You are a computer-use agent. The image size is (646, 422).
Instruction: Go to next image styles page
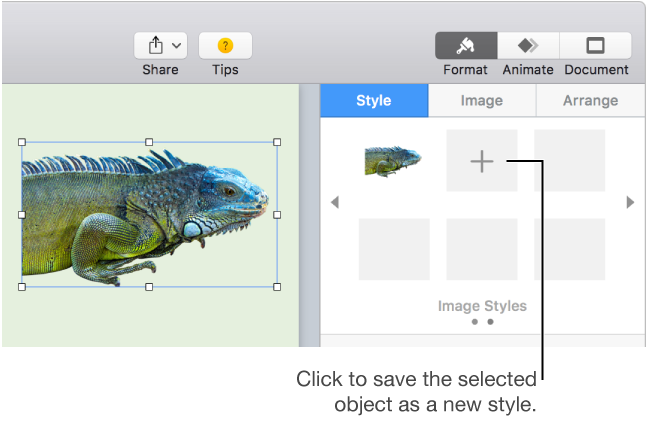point(630,202)
